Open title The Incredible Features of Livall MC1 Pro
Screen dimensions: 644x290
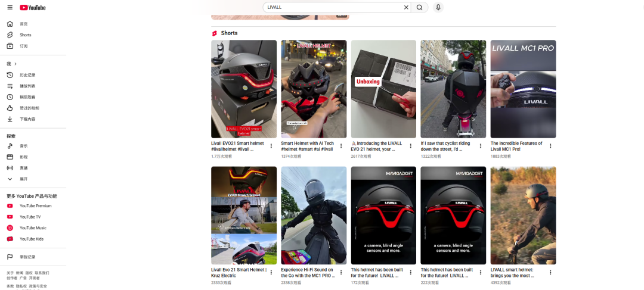coord(516,146)
